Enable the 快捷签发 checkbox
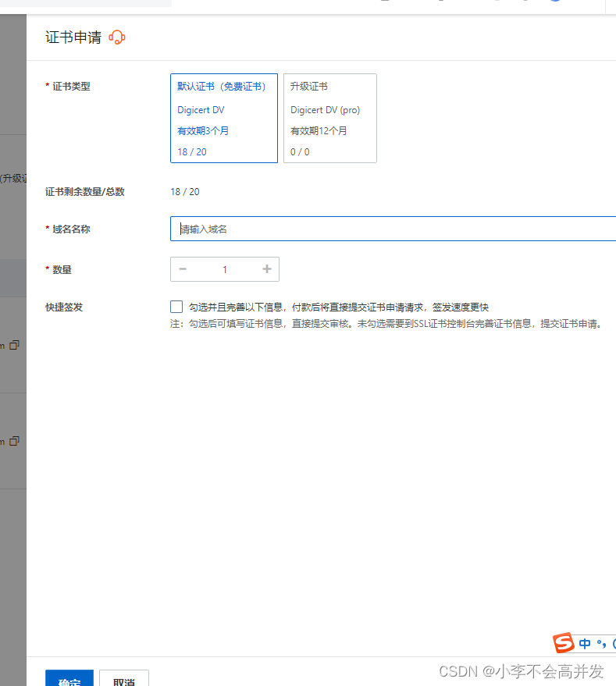The height and width of the screenshot is (686, 616). click(176, 307)
